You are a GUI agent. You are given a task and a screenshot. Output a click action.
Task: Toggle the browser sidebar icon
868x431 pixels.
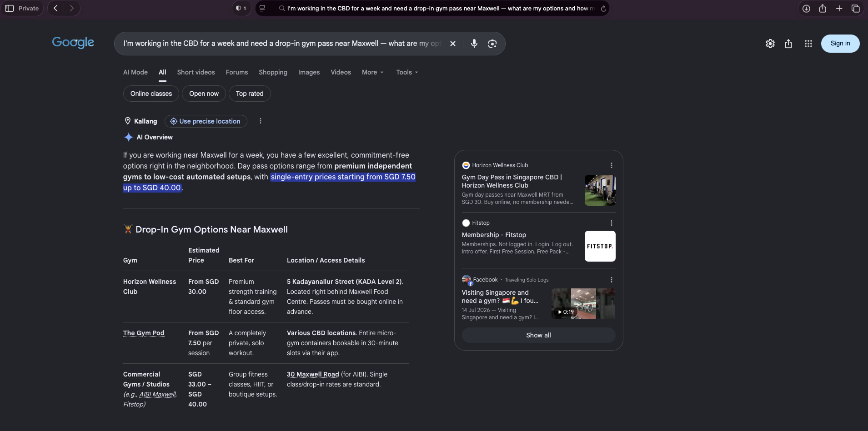pyautogui.click(x=10, y=8)
